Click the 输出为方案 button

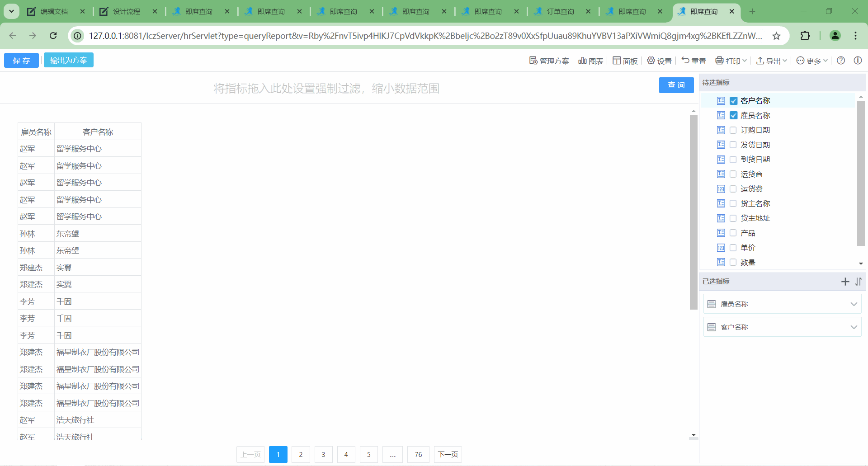(69, 60)
